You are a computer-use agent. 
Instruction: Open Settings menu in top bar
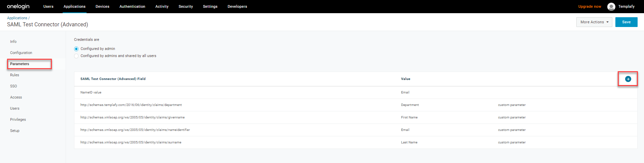pyautogui.click(x=210, y=6)
